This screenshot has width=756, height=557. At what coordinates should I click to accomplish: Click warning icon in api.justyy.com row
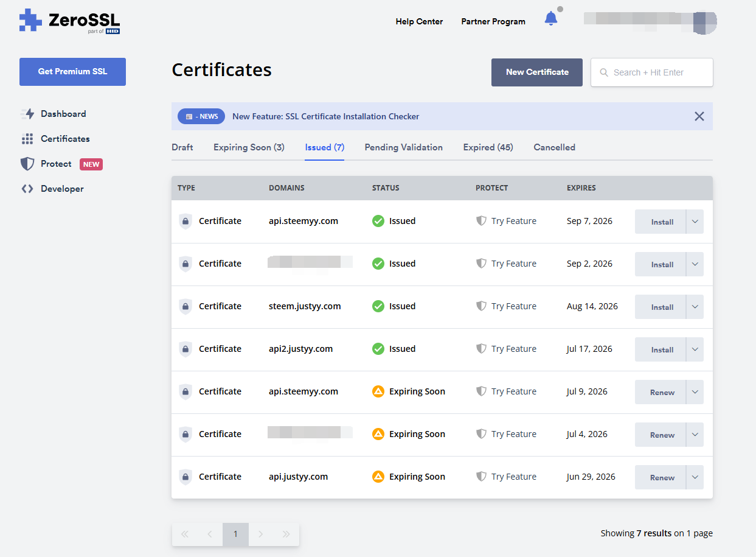[x=378, y=477]
